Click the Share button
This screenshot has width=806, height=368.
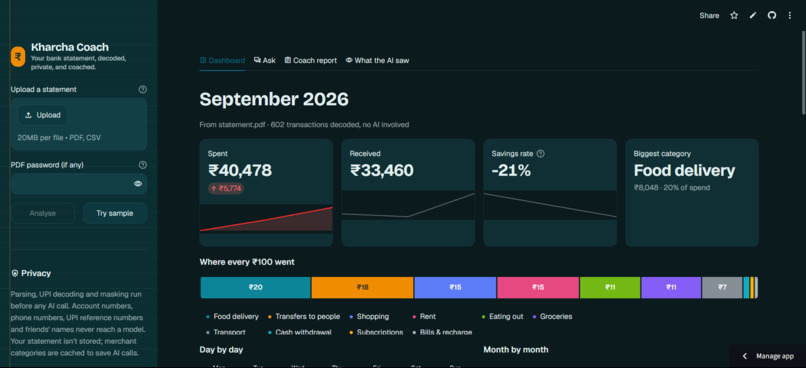[709, 16]
